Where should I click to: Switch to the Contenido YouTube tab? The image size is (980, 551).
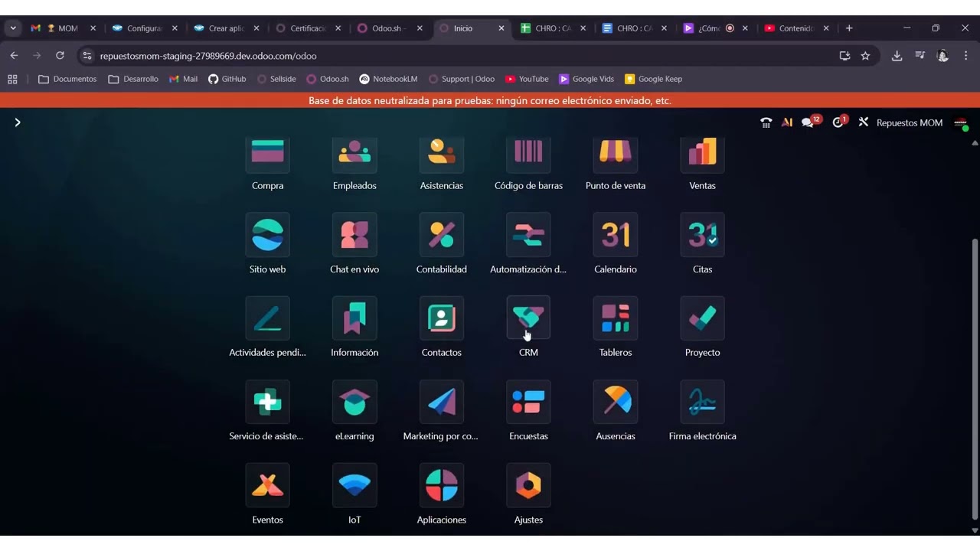[x=795, y=28]
